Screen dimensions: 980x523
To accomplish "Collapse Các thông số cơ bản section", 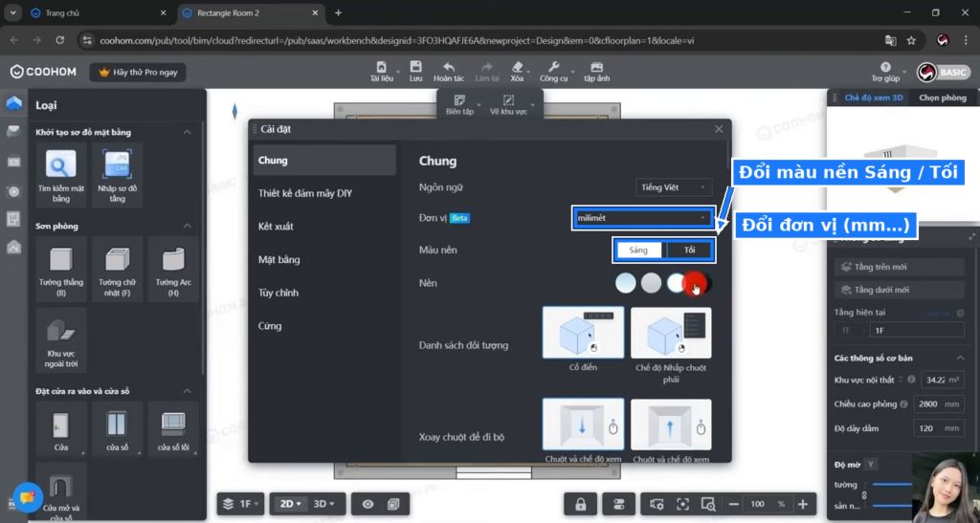I will coord(960,359).
